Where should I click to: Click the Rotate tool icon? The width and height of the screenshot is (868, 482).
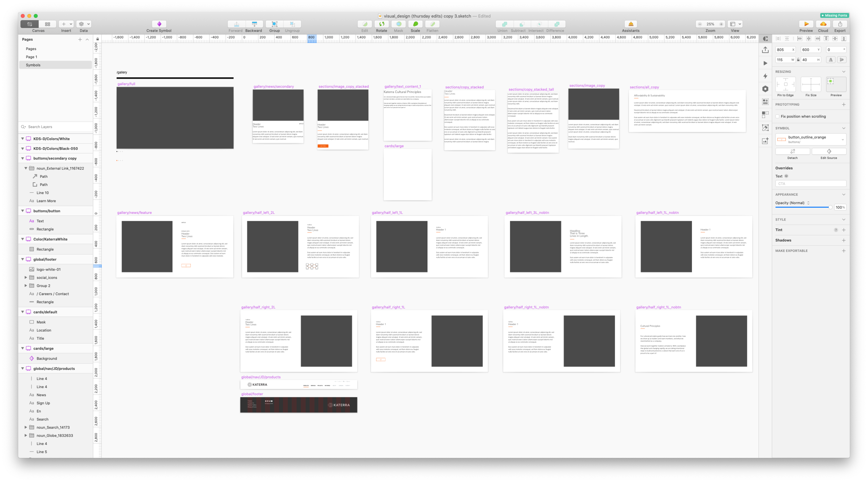[x=381, y=24]
